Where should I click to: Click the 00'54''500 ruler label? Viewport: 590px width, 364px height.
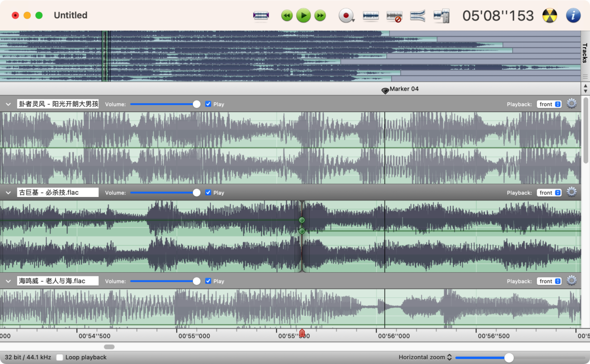point(94,336)
